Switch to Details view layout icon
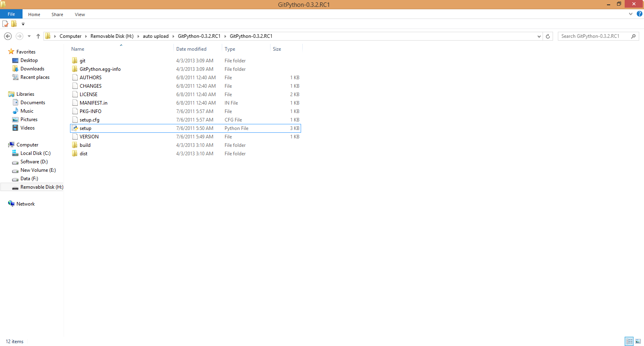 [629, 341]
